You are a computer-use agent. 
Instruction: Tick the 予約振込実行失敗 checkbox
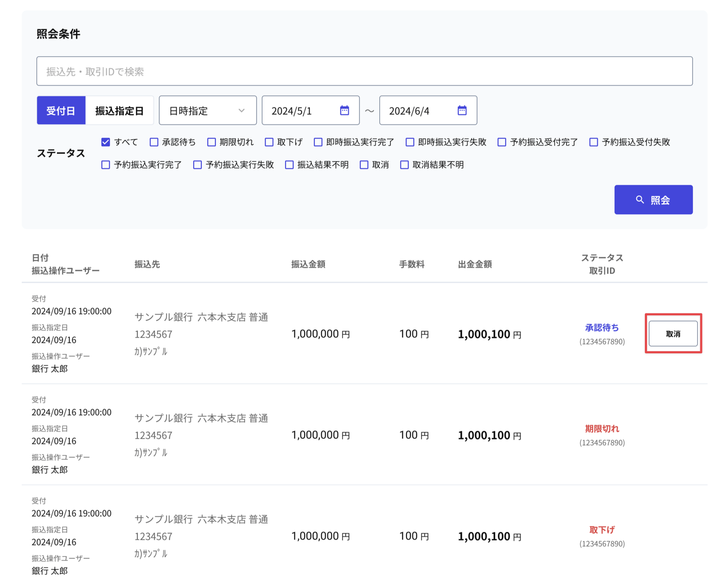click(x=197, y=165)
